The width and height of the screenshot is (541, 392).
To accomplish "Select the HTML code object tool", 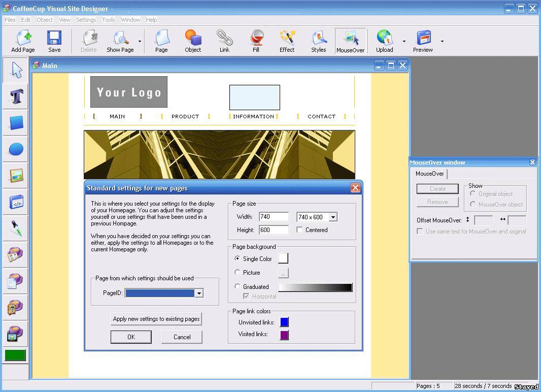I will coord(16,202).
